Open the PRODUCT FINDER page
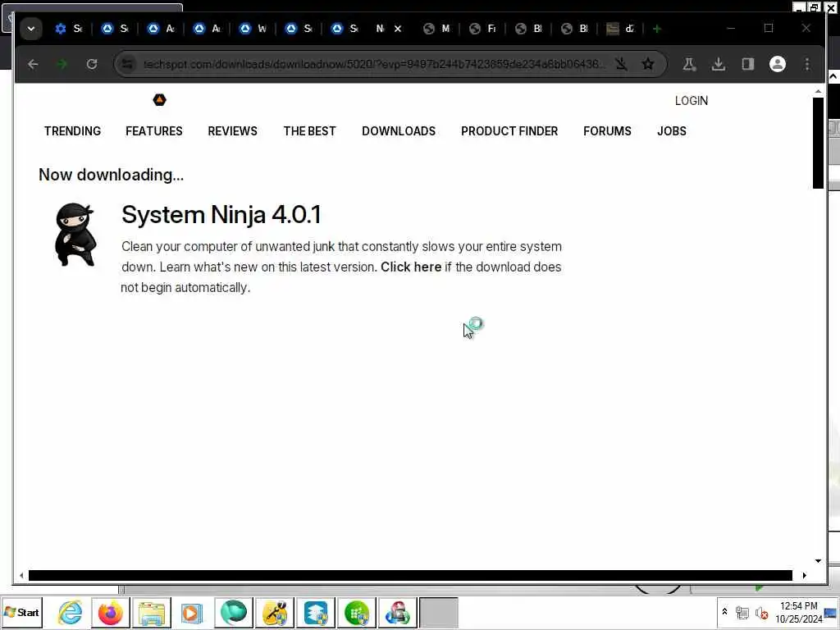Screen dimensions: 840x630 coord(509,131)
